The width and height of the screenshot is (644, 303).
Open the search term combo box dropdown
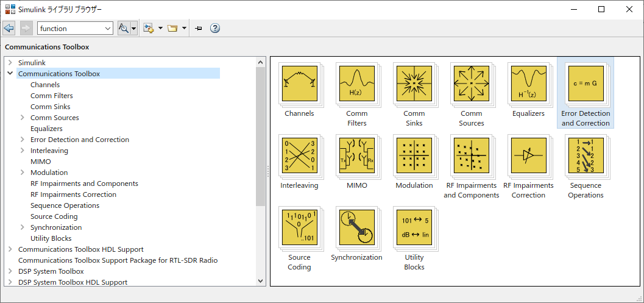[x=108, y=29]
